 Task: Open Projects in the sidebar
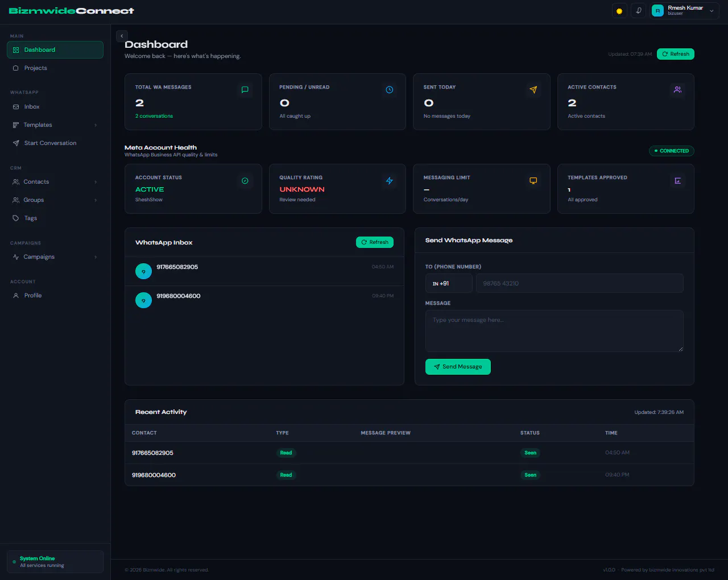point(55,68)
